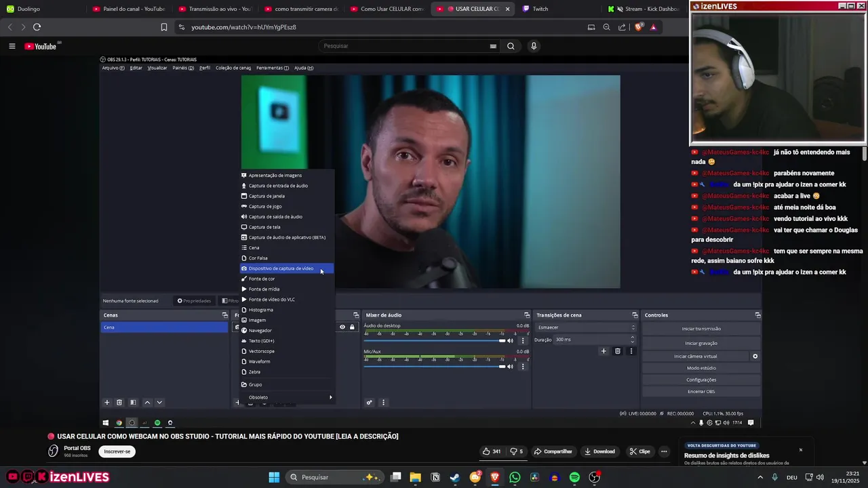Select Cena in the scenes list
The height and width of the screenshot is (488, 868).
[x=164, y=327]
